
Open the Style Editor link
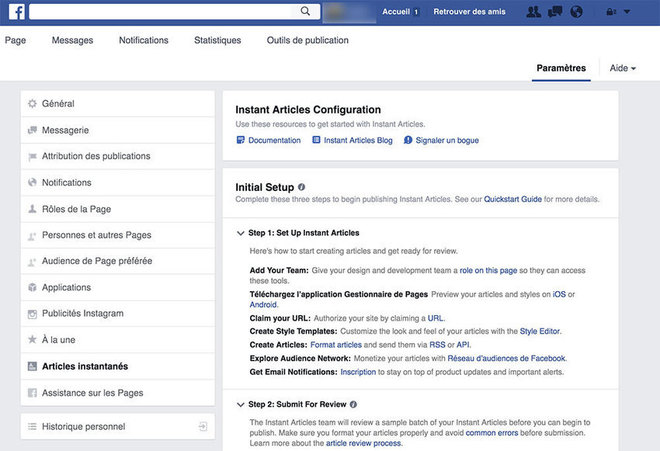pos(540,331)
